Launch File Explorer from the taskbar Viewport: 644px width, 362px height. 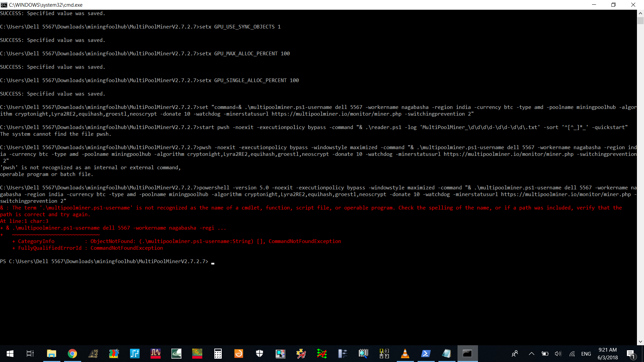click(x=51, y=354)
